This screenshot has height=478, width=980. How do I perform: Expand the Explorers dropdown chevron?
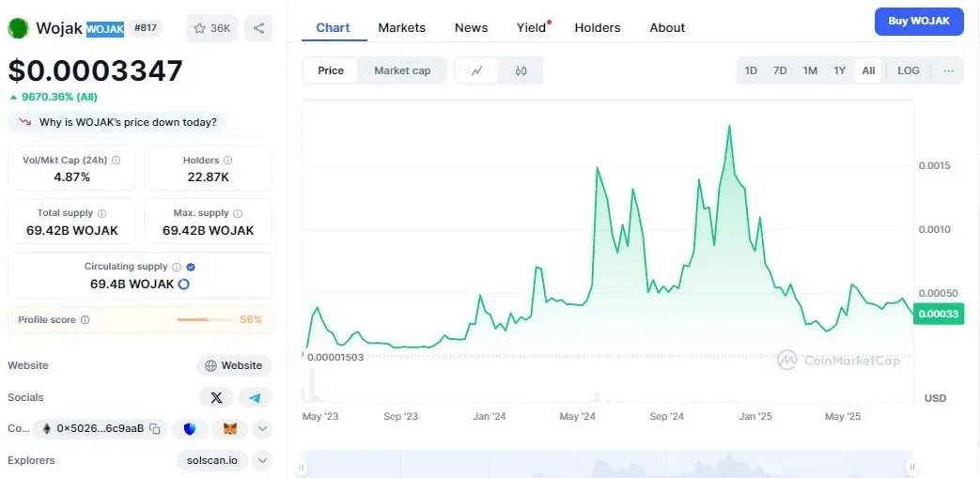[x=262, y=460]
